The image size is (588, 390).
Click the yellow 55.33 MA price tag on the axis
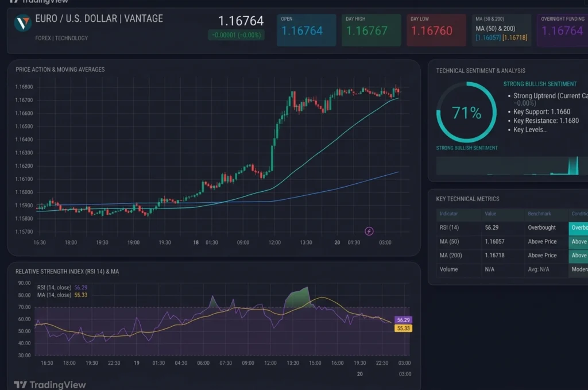coord(403,329)
